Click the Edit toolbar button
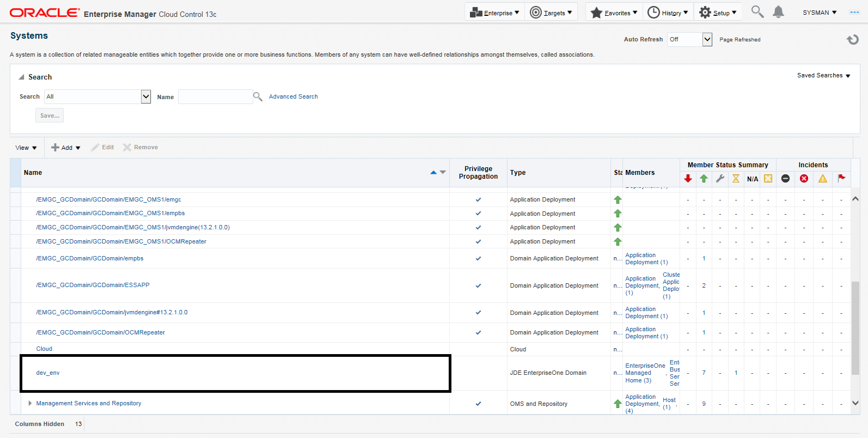The height and width of the screenshot is (438, 868). 102,147
